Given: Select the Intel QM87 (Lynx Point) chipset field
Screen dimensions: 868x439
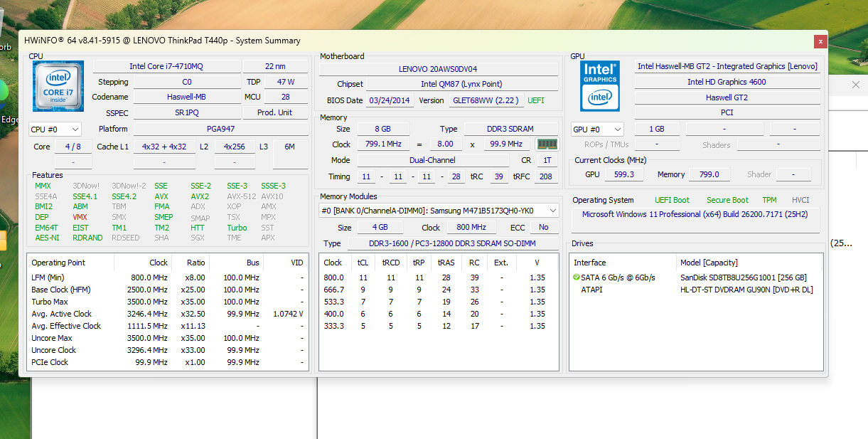Looking at the screenshot, I should coord(461,84).
